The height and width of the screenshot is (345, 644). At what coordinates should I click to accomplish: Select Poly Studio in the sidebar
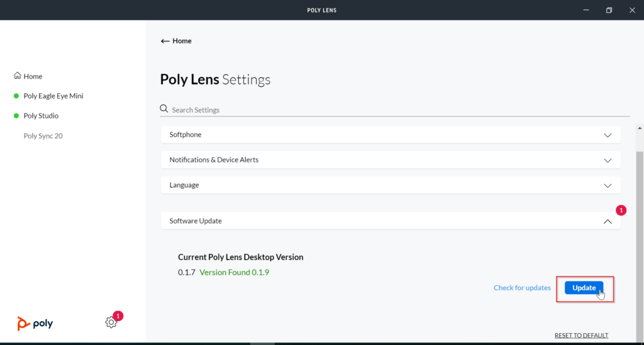41,116
